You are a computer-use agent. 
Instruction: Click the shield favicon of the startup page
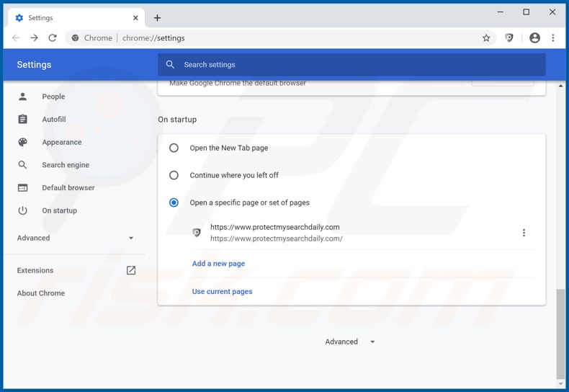pos(197,232)
